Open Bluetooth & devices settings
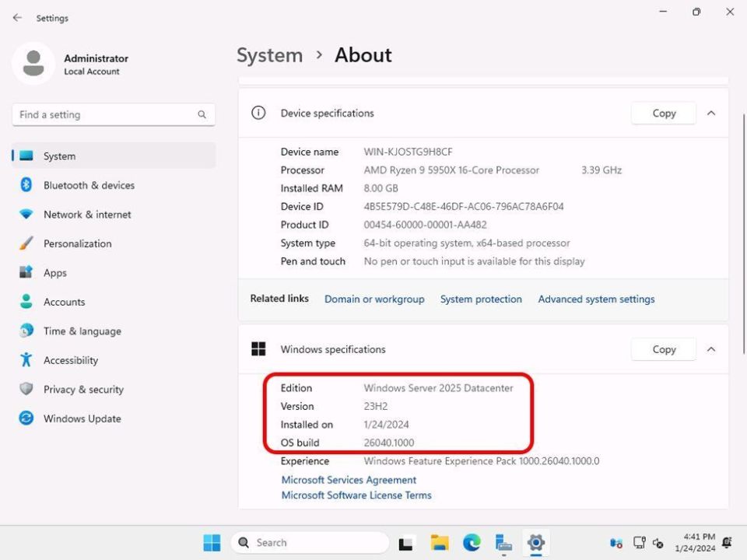 click(89, 185)
